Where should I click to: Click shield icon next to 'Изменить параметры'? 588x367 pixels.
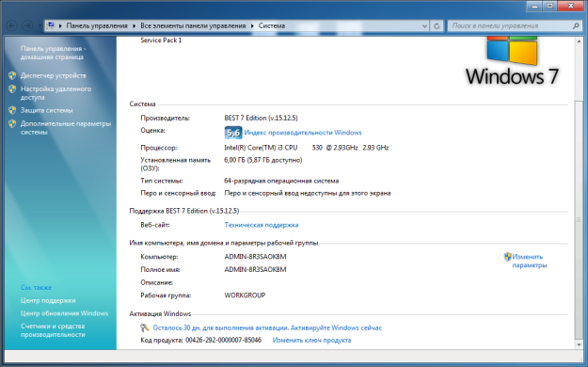pyautogui.click(x=507, y=257)
